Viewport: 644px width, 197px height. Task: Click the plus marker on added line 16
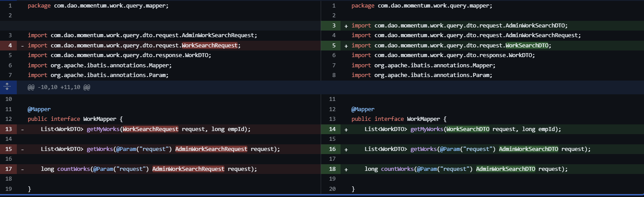coord(346,149)
